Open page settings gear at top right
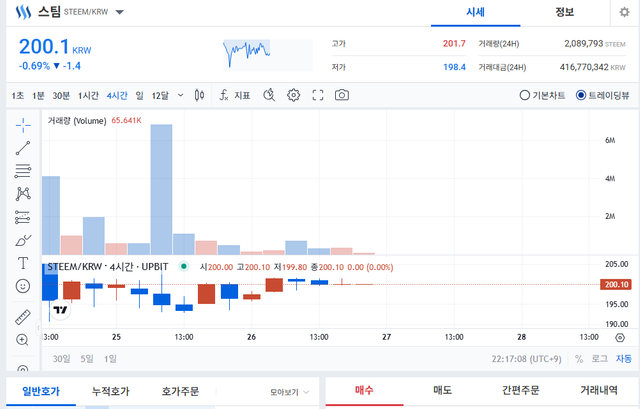 tap(624, 12)
